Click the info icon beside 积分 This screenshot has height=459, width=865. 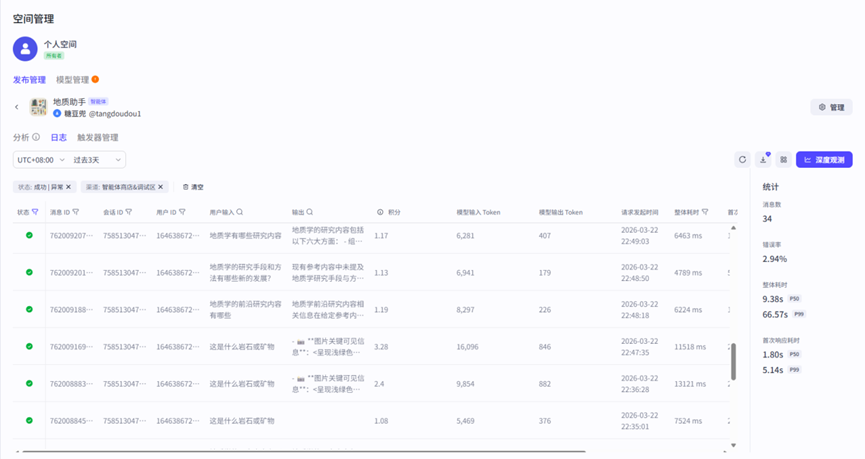click(x=380, y=212)
